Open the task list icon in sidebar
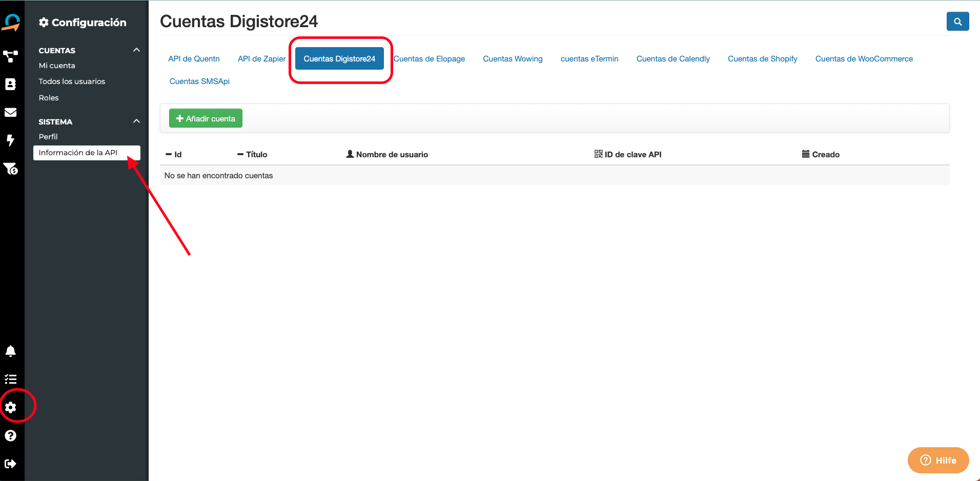 click(11, 379)
